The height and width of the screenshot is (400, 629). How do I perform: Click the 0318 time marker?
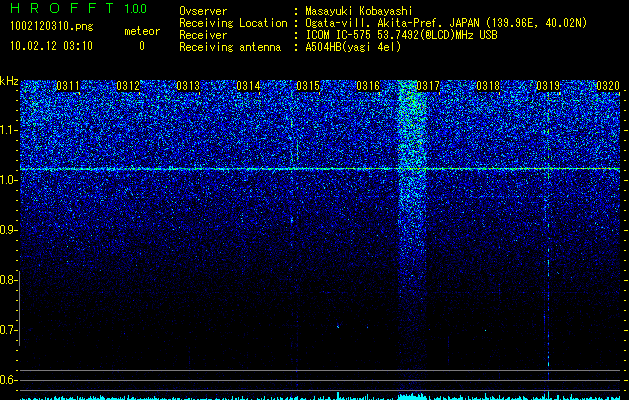[488, 86]
